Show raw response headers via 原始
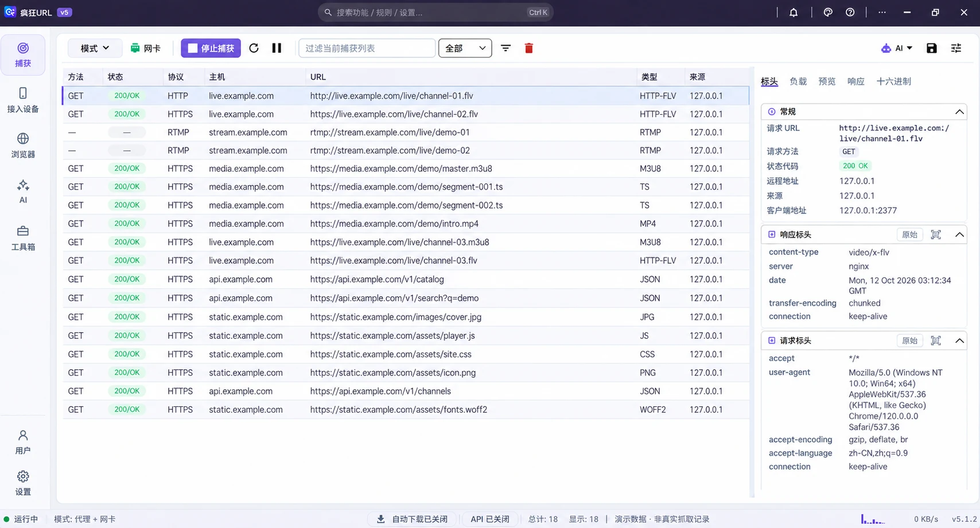Viewport: 980px width, 528px height. [x=909, y=234]
